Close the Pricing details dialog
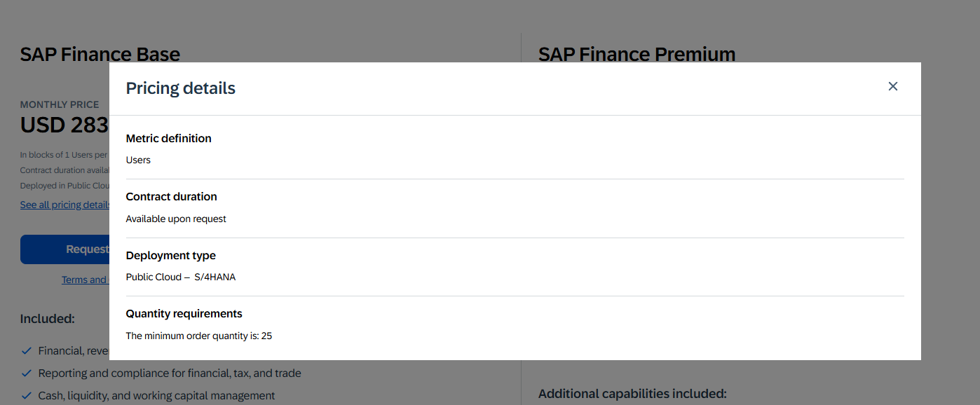The height and width of the screenshot is (405, 980). pos(892,86)
